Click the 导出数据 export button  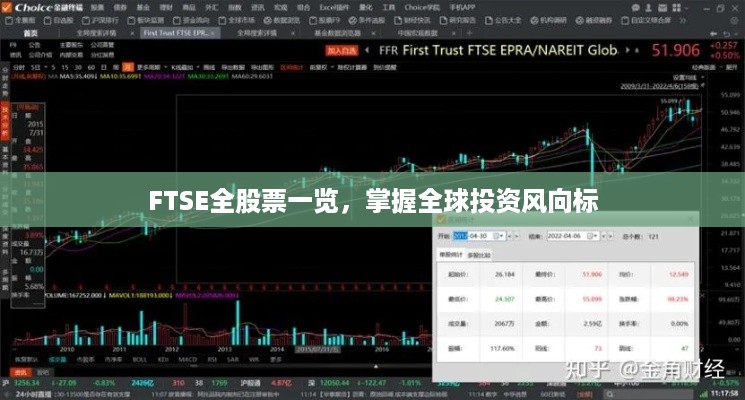point(233,67)
